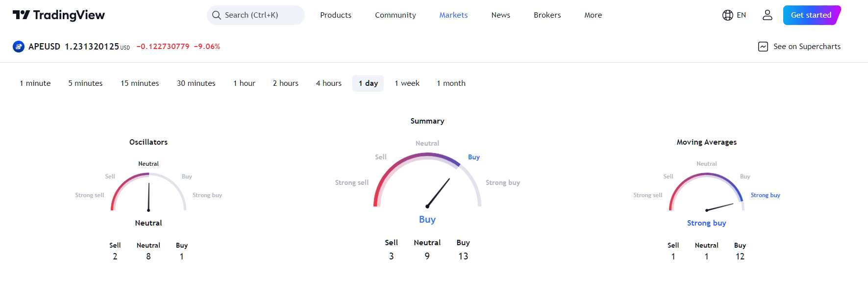Screen dimensions: 868x281
Task: Click Summary Buy count 13
Action: point(463,256)
